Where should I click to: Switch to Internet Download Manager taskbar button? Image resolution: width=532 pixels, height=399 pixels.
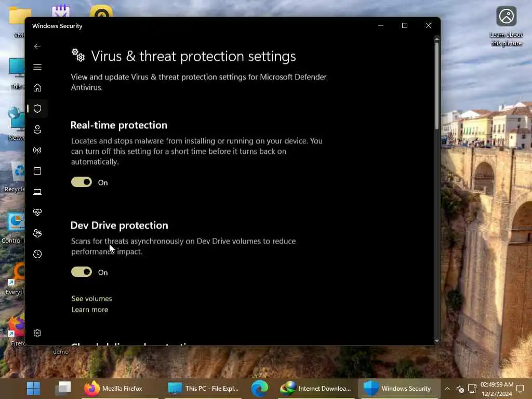[x=315, y=388]
